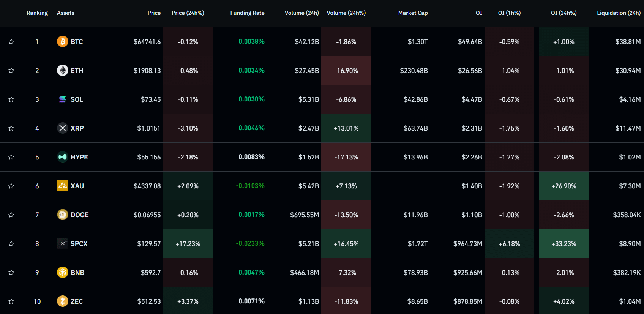
Task: Toggle the ZEC favorite star
Action: click(11, 301)
